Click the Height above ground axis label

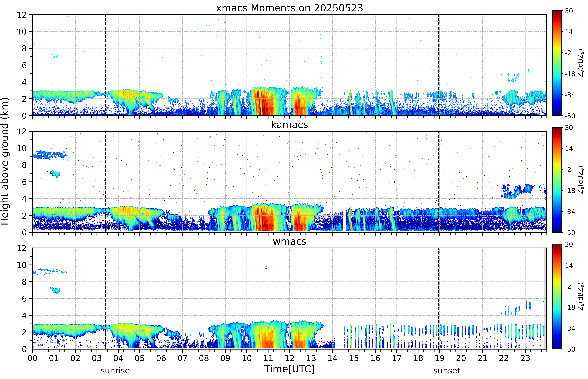[x=5, y=161]
